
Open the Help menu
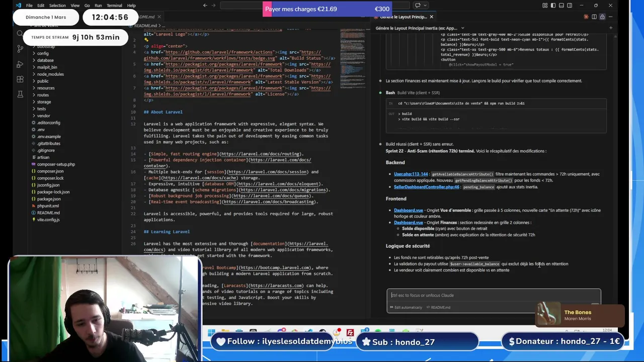131,6
